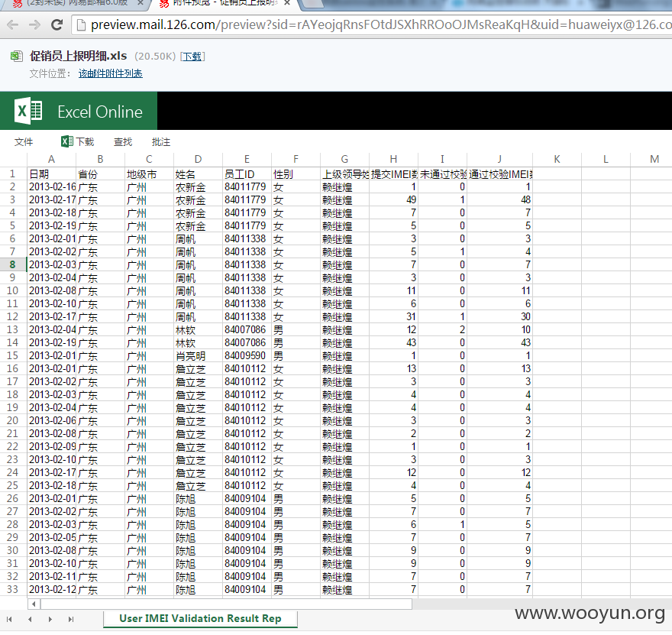Viewport: 672px width, 635px height.
Task: Select row 1 header
Action: coord(13,174)
